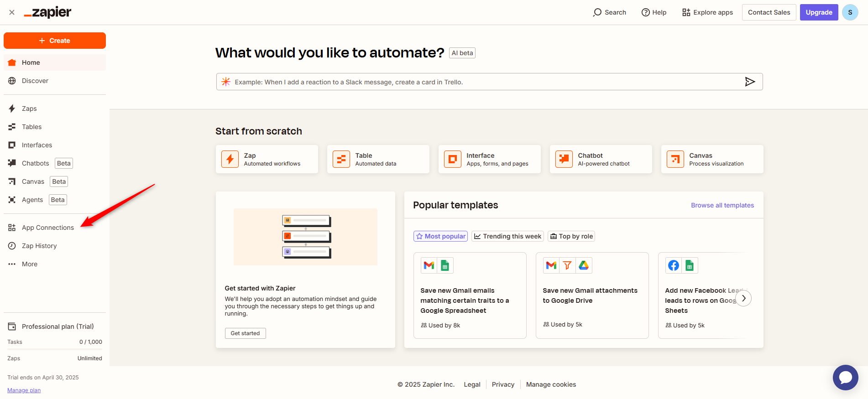Screen dimensions: 868x399
Task: Go to Zap History in the sidebar
Action: [39, 246]
